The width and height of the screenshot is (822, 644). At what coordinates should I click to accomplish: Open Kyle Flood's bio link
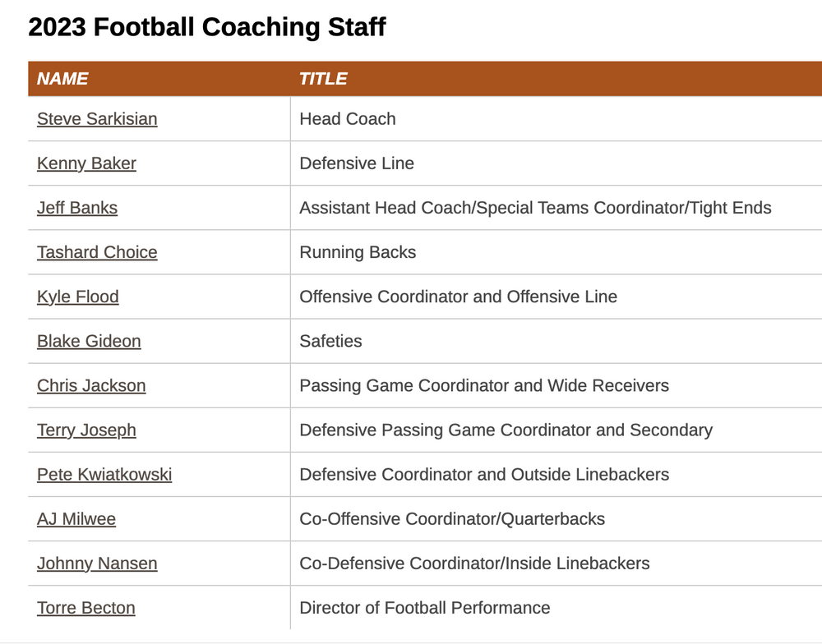pyautogui.click(x=78, y=297)
